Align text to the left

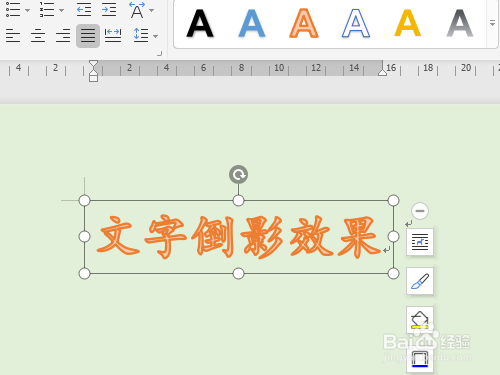point(13,36)
